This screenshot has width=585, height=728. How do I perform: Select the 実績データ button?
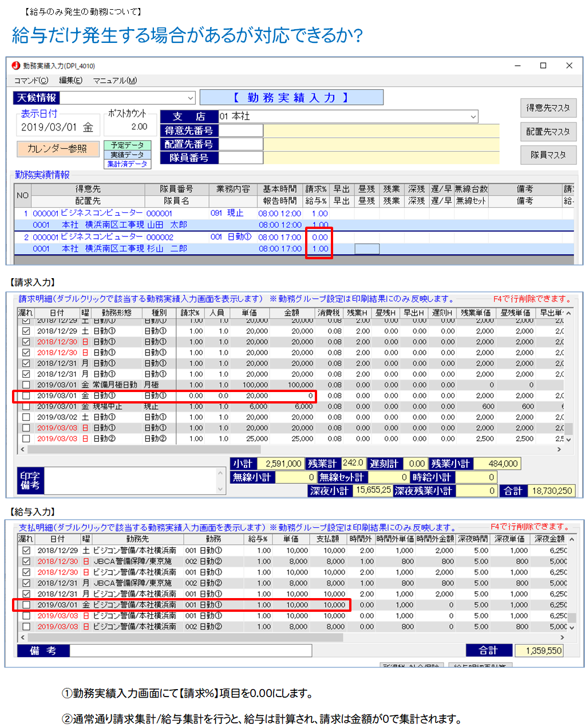point(127,155)
